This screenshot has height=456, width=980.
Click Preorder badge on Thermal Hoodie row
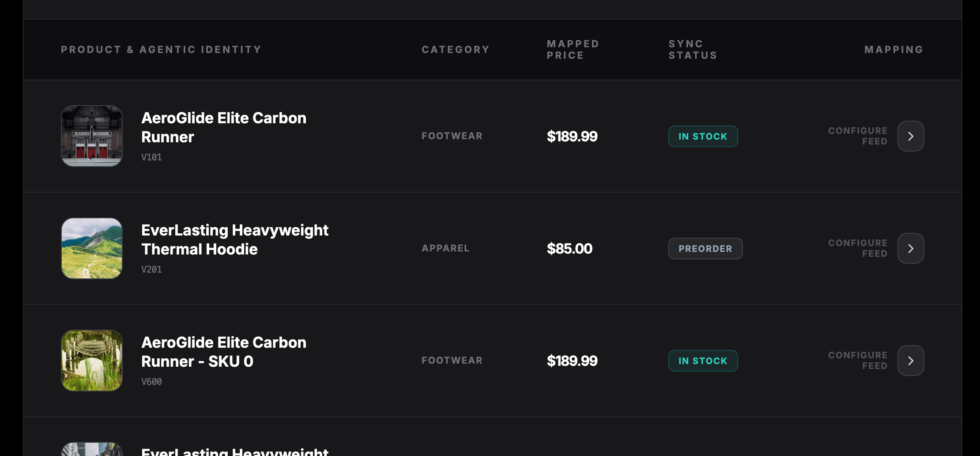[705, 249]
